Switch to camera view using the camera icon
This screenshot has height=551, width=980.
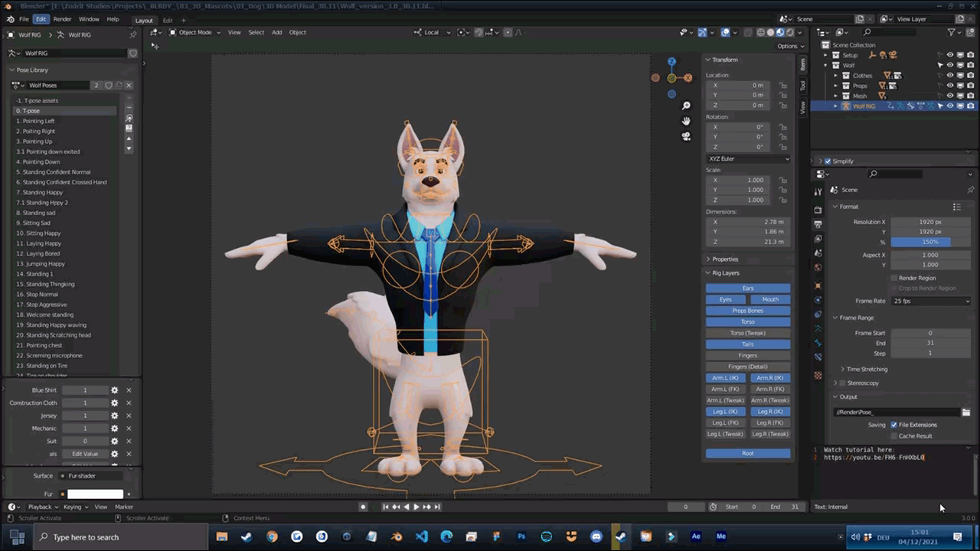click(686, 136)
